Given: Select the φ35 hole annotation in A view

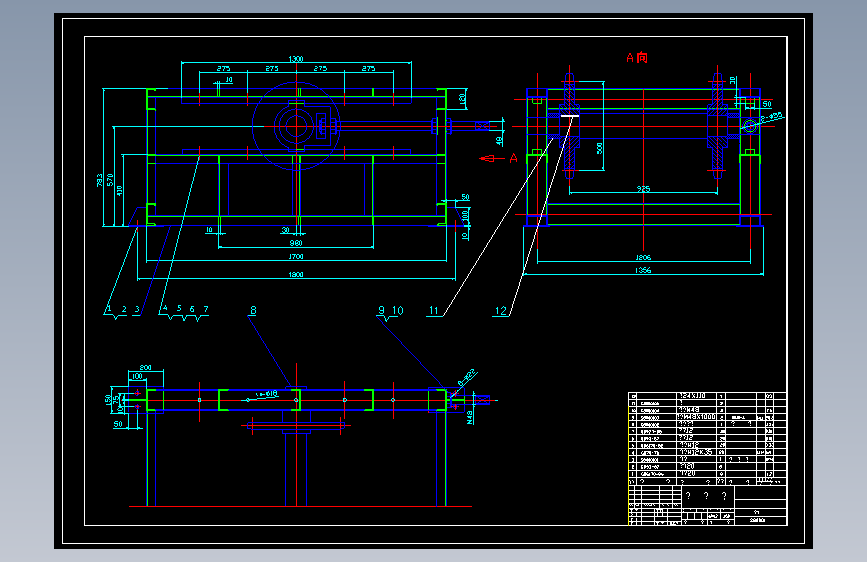Looking at the screenshot, I should point(772,117).
